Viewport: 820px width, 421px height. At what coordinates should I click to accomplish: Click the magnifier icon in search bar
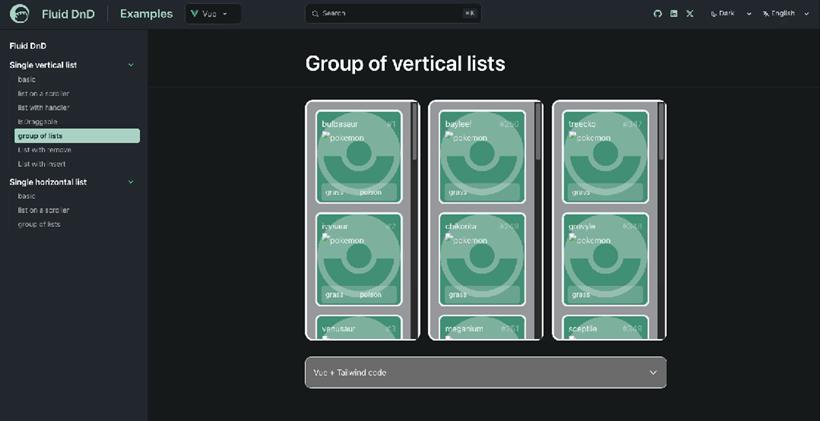[315, 14]
